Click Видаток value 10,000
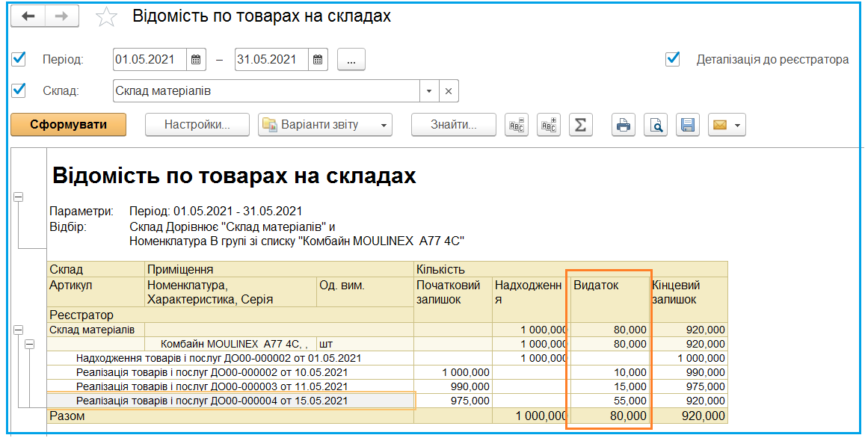The height and width of the screenshot is (438, 868). click(x=609, y=373)
